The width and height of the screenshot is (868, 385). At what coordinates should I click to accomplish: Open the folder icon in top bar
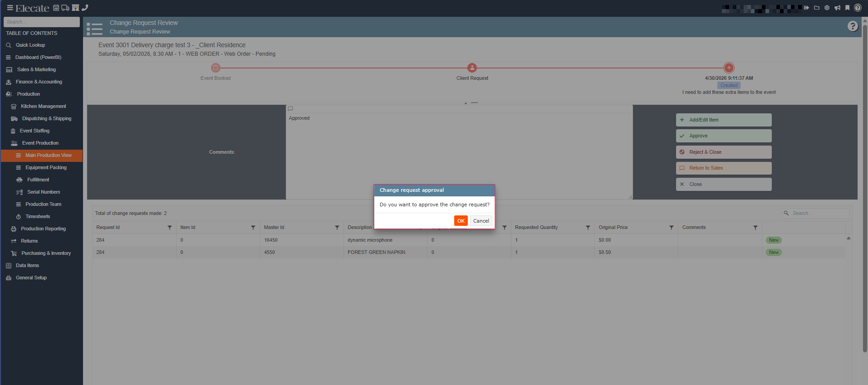coord(817,8)
